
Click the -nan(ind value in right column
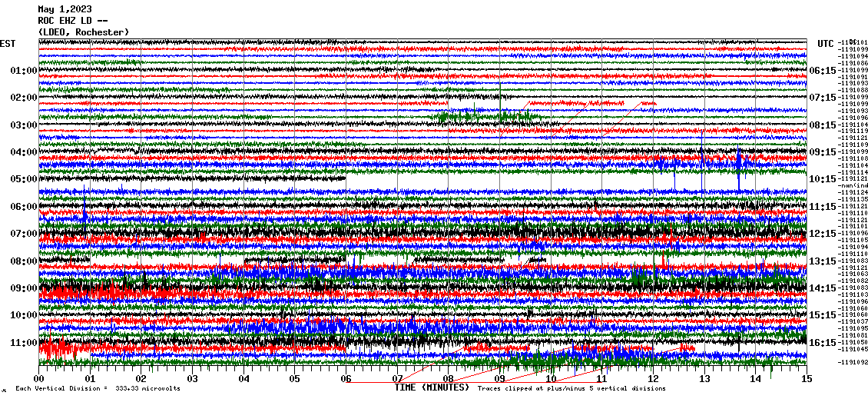click(853, 185)
